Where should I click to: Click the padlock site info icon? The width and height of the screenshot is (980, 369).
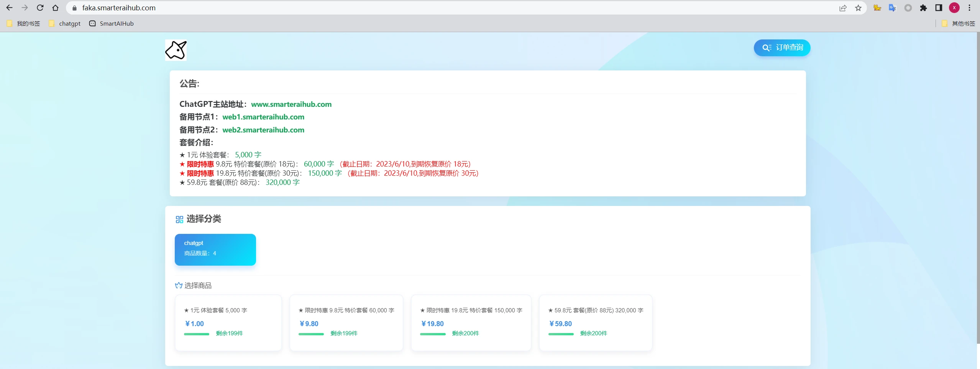75,8
